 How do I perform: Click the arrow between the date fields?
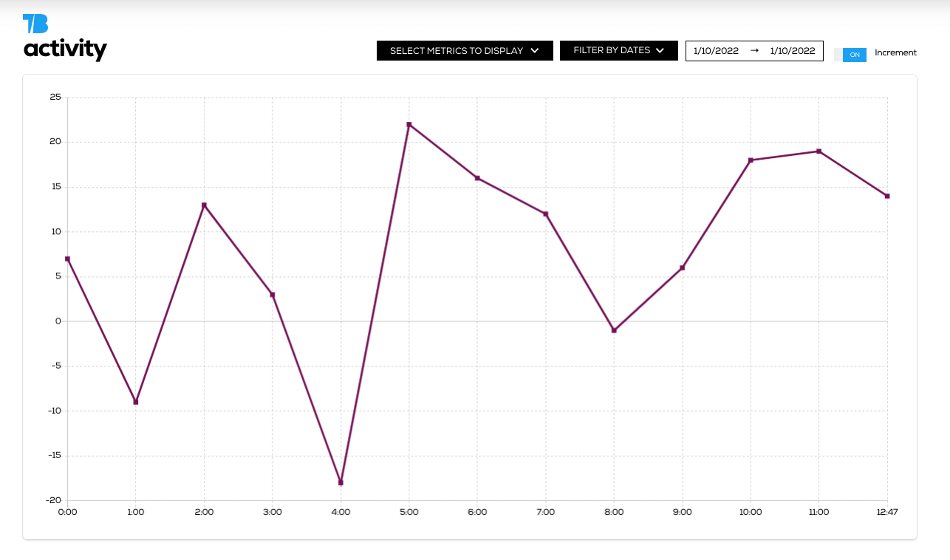click(753, 50)
